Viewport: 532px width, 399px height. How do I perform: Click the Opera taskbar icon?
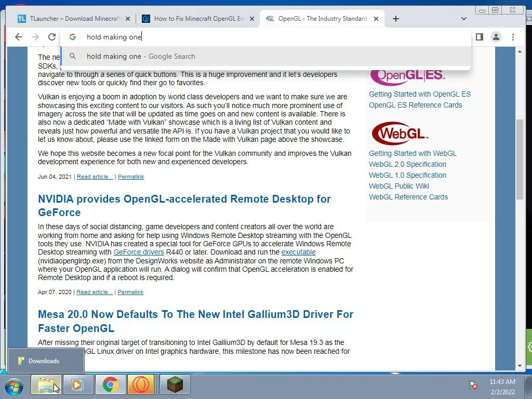pos(140,385)
